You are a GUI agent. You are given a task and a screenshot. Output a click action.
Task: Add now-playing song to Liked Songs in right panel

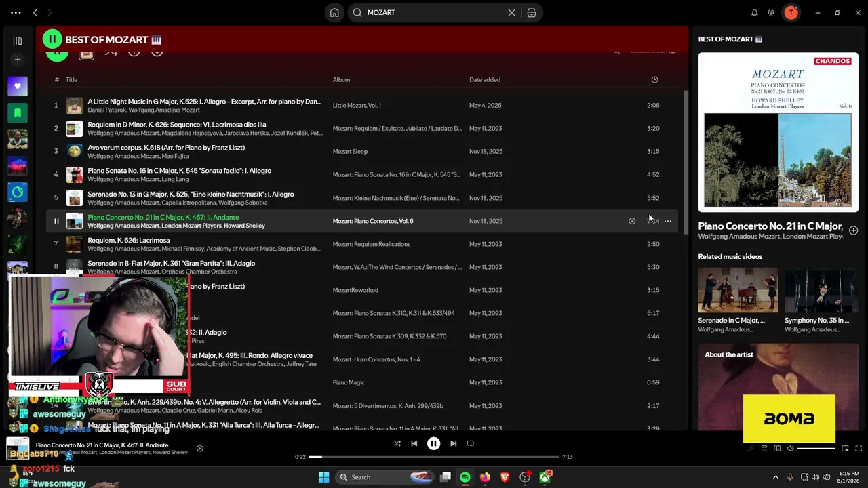click(853, 230)
